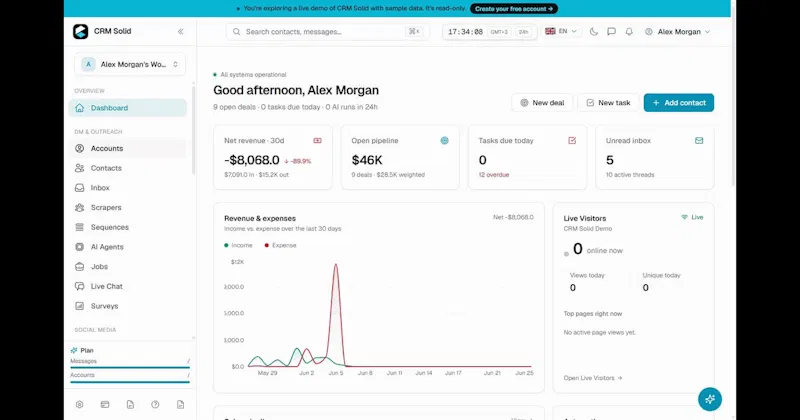Open notifications bell in the top bar
Image resolution: width=800 pixels, height=420 pixels.
(x=629, y=32)
